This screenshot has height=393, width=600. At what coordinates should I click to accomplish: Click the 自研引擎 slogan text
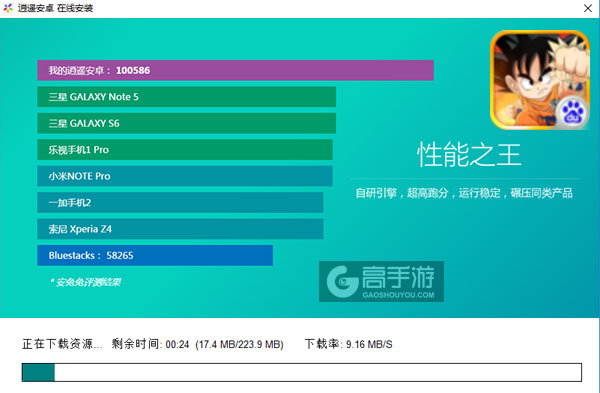[x=464, y=193]
